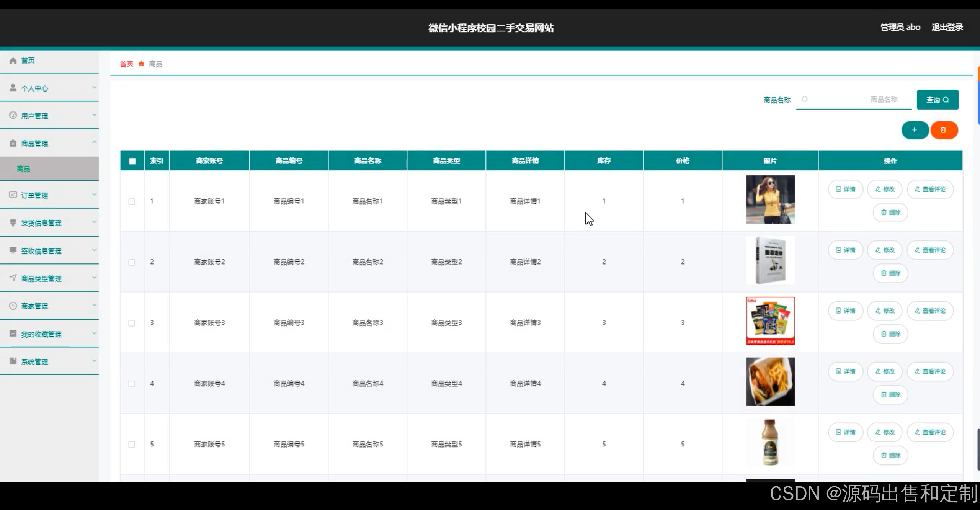Expand the 用户管理 menu chevron
The height and width of the screenshot is (510, 980).
(94, 115)
